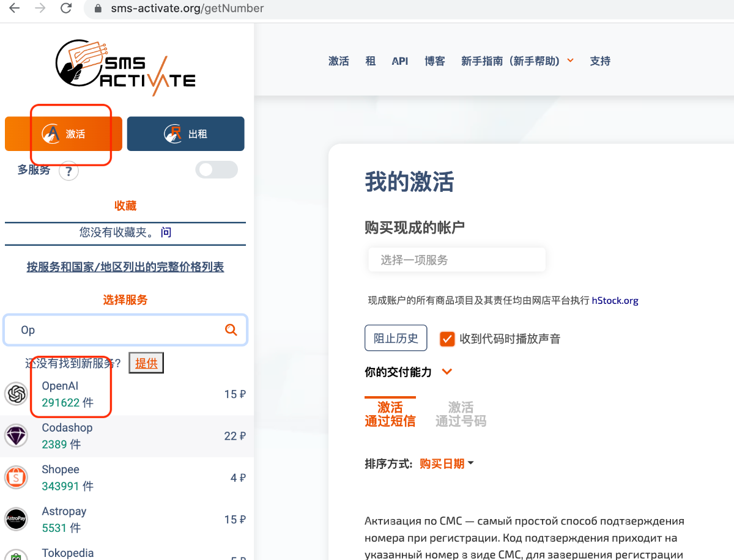Click the 2389 件 quantity text

(x=61, y=444)
